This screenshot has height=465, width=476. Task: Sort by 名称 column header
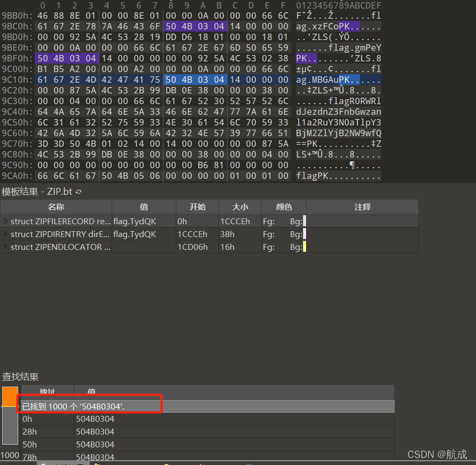point(56,207)
